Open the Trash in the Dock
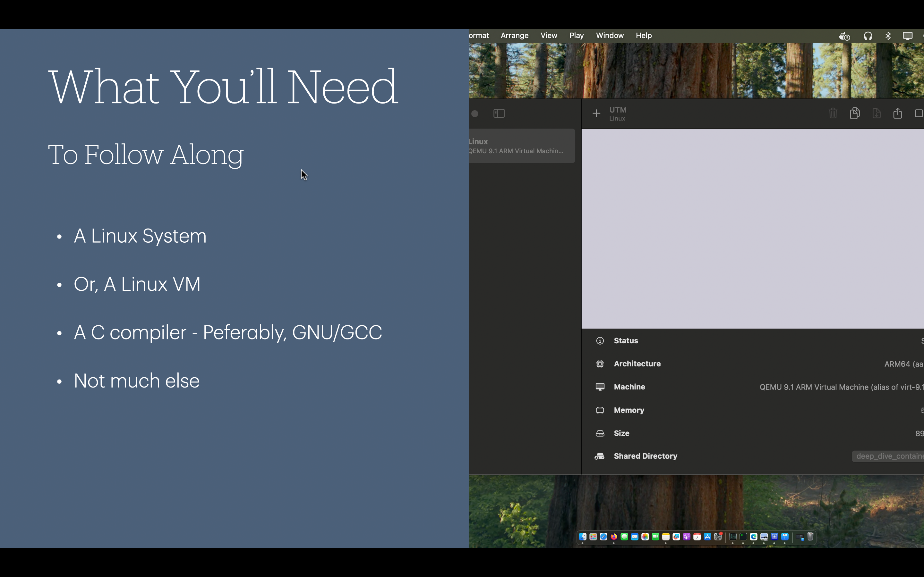Screen dimensions: 924x577 tap(810, 537)
